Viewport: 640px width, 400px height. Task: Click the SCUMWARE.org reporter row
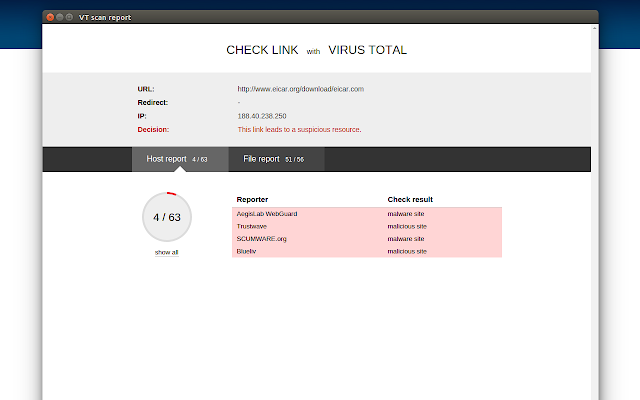(367, 239)
